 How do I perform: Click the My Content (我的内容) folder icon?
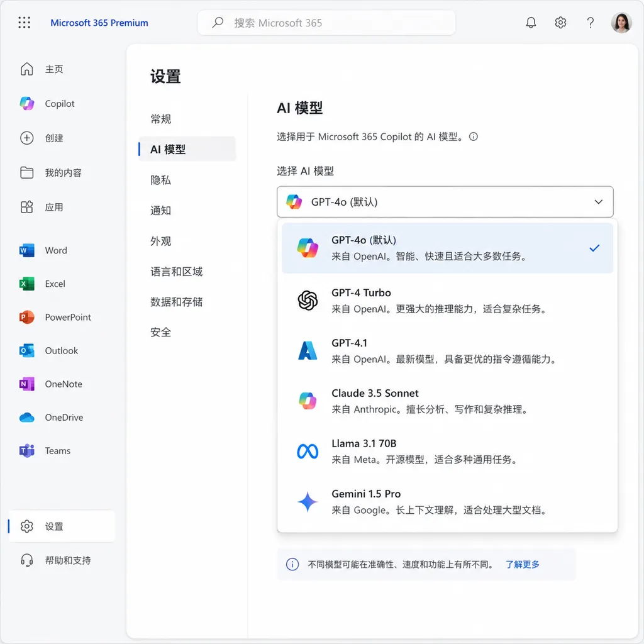[26, 172]
